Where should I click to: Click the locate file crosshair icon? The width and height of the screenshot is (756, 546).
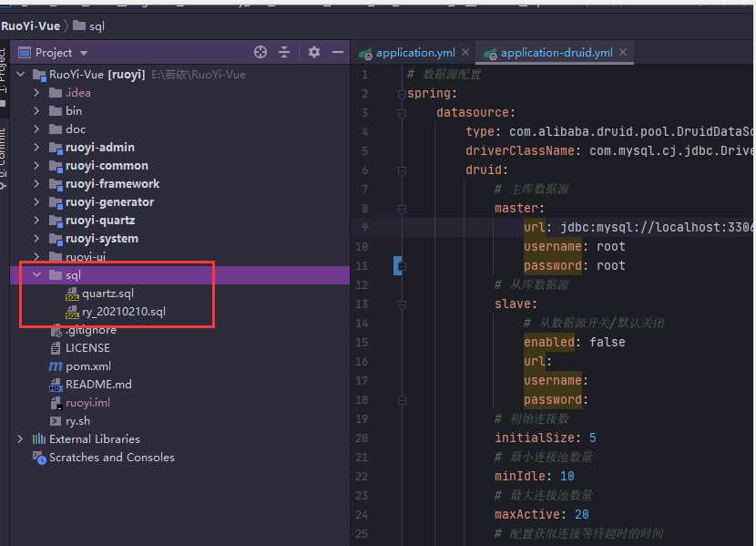tap(261, 52)
